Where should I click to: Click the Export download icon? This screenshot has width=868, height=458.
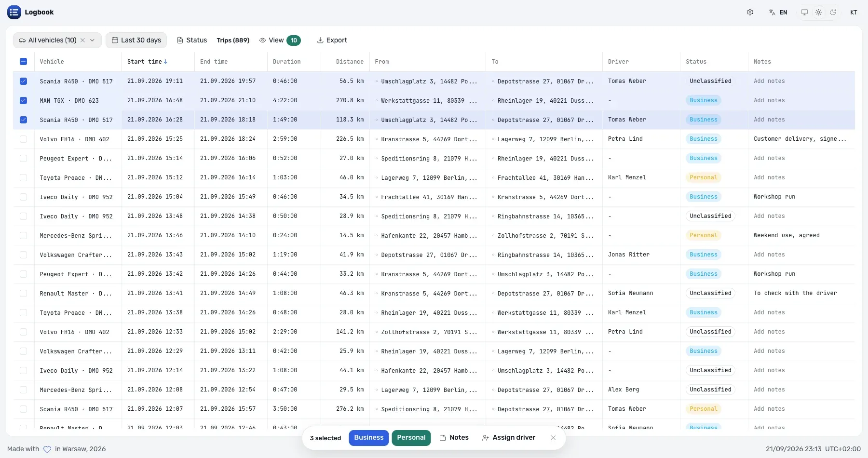(320, 40)
